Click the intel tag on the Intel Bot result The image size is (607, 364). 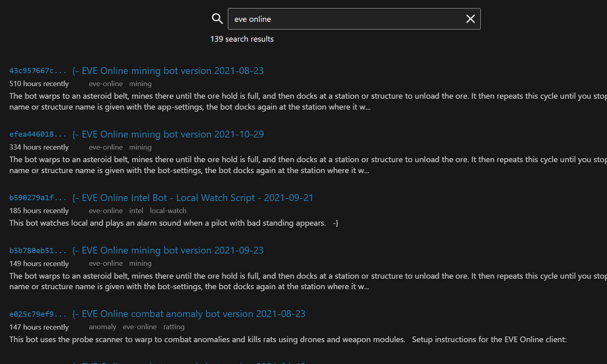[136, 210]
